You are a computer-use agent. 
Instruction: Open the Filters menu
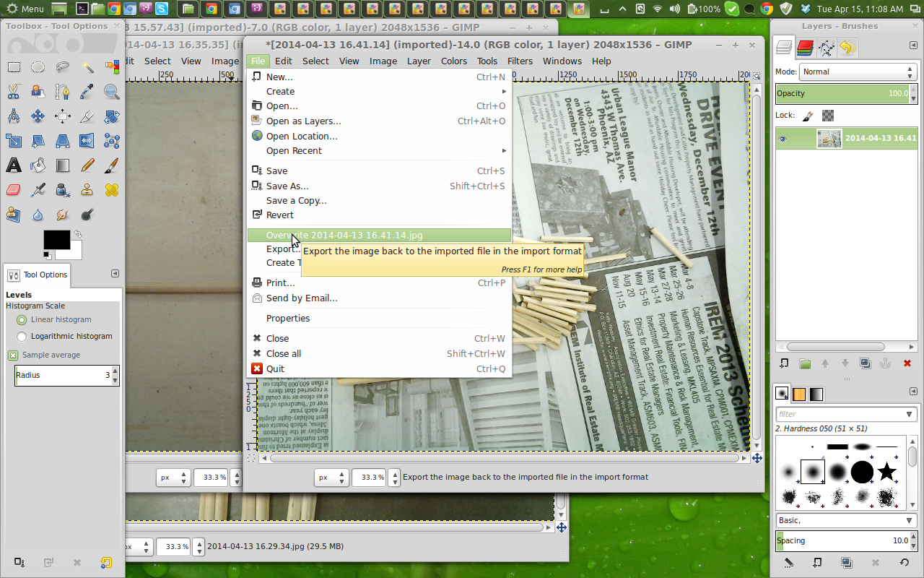520,61
